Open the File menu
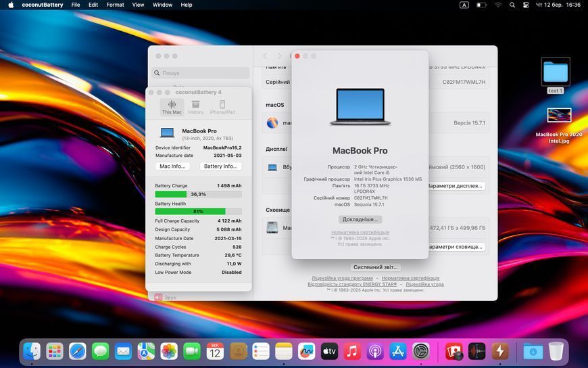This screenshot has height=368, width=588. [76, 5]
